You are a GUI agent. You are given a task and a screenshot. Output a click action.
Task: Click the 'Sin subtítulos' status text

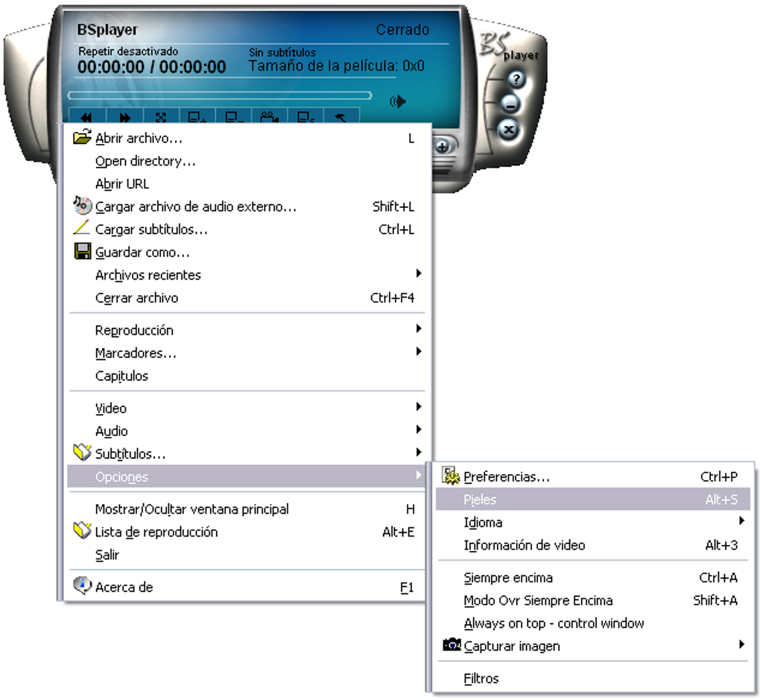282,52
